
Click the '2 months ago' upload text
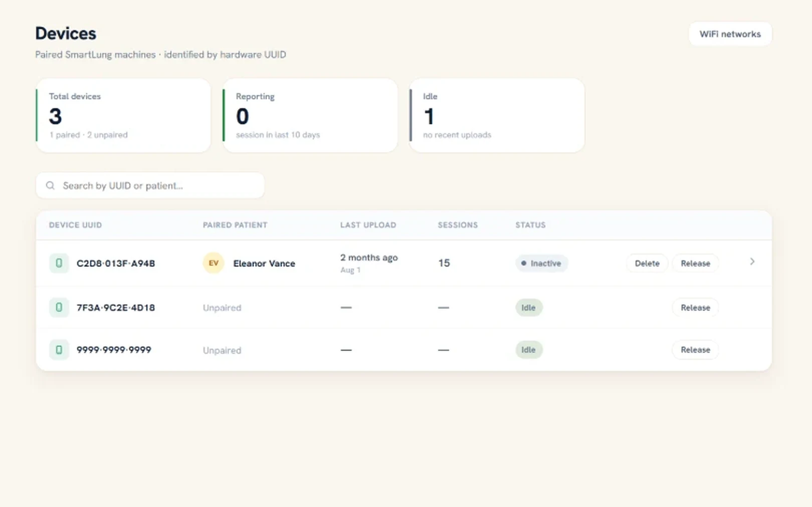pos(369,258)
